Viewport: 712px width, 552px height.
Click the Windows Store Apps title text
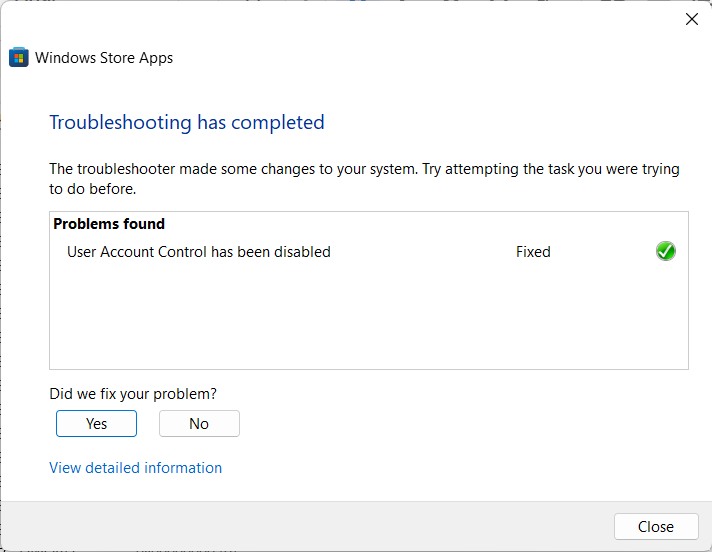point(104,58)
